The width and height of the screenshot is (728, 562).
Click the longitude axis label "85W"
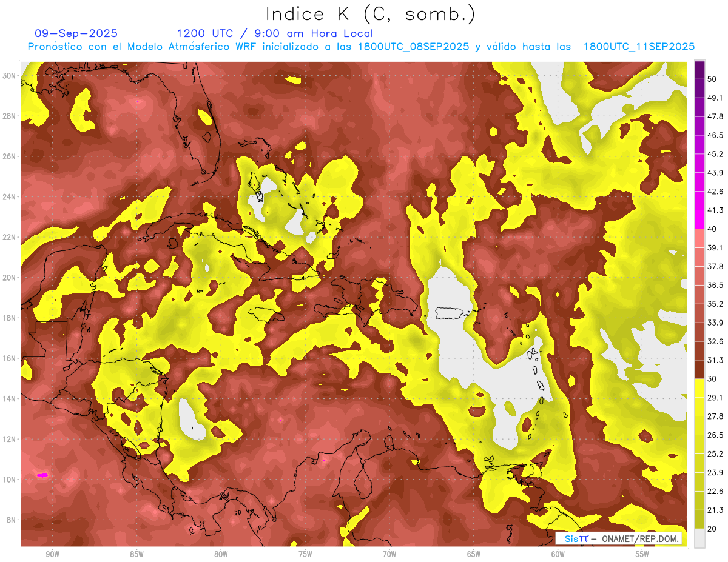[136, 554]
